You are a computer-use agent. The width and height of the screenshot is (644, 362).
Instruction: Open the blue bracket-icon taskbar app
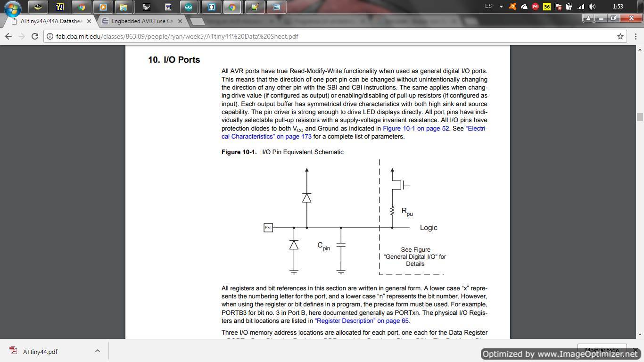point(212,7)
